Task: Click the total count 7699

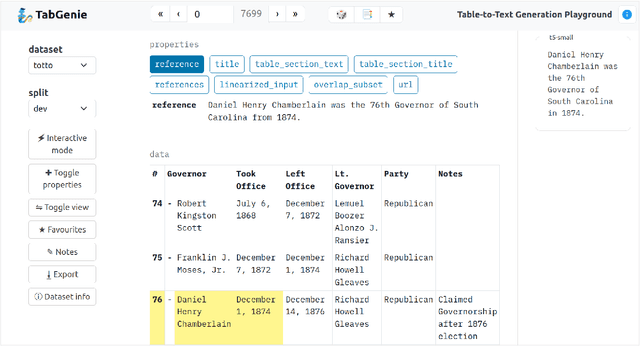Action: 251,14
